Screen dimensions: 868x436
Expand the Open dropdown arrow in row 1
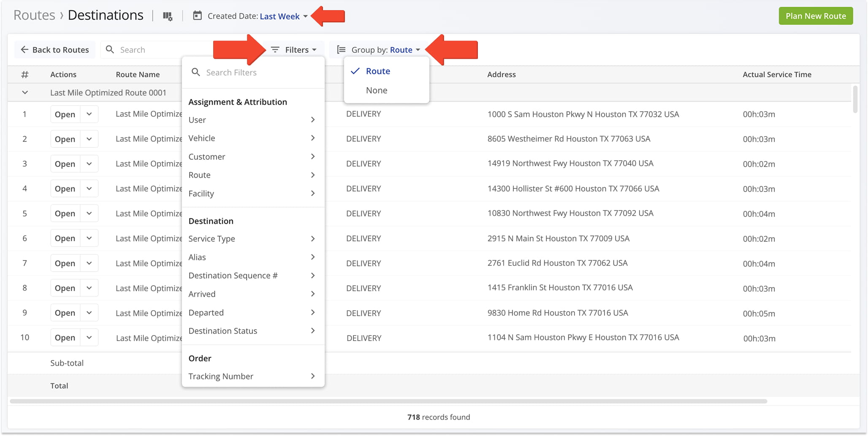coord(89,114)
